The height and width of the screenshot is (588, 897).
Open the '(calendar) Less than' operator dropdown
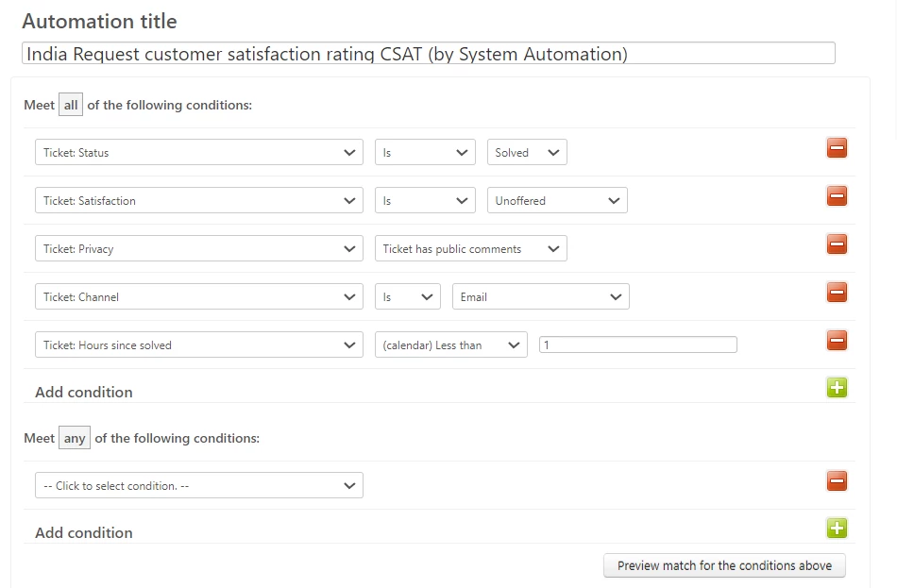tap(450, 345)
